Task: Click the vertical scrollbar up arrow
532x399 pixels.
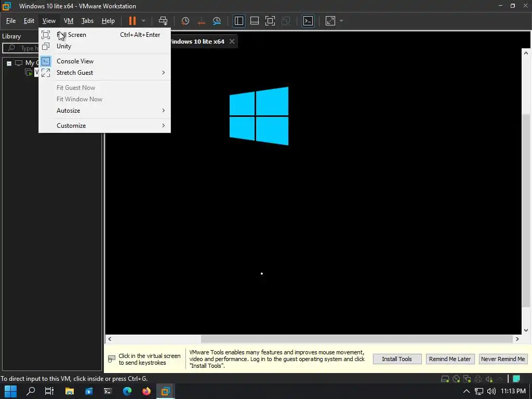Action: coord(526,53)
